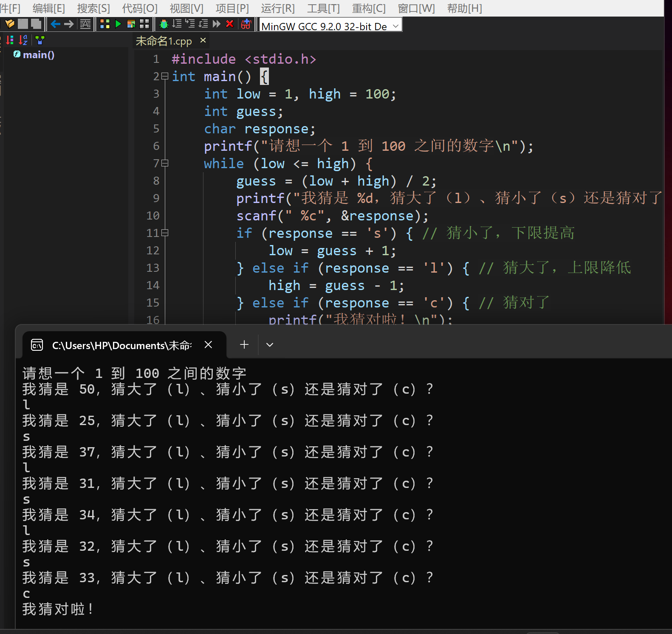Click the Step Out debug icon
672x634 pixels.
point(203,24)
